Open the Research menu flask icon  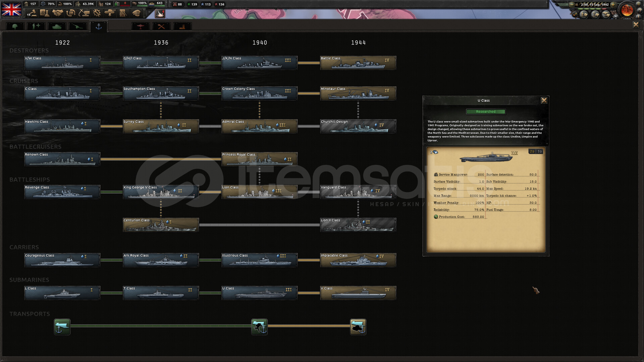[x=44, y=13]
